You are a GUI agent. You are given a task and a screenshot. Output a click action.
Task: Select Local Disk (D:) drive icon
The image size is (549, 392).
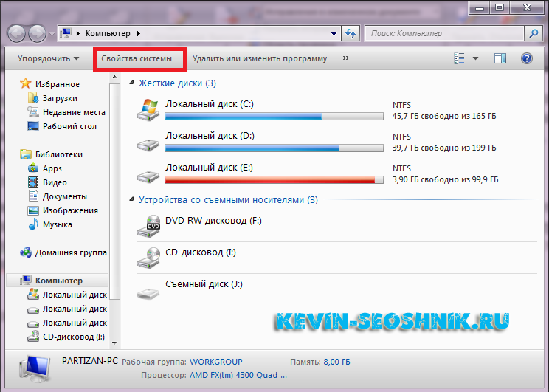[x=148, y=142]
